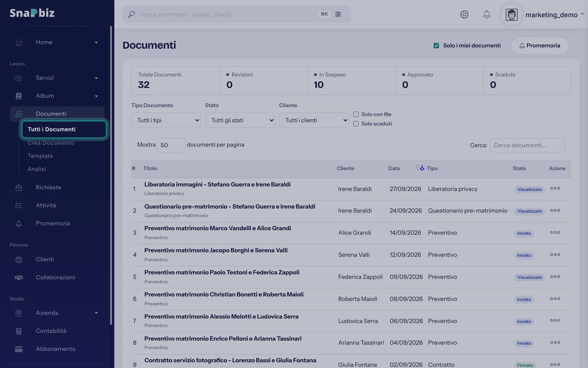This screenshot has width=588, height=368.
Task: Enable Solo scaduti checkbox
Action: 356,124
